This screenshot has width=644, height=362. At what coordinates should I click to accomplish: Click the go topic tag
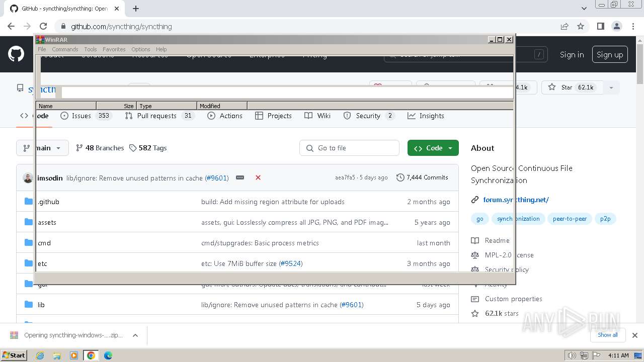click(480, 219)
